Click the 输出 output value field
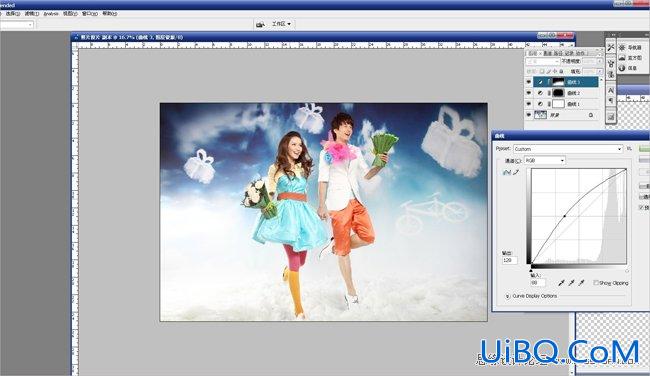Viewport: 650px width, 376px height. (x=509, y=260)
